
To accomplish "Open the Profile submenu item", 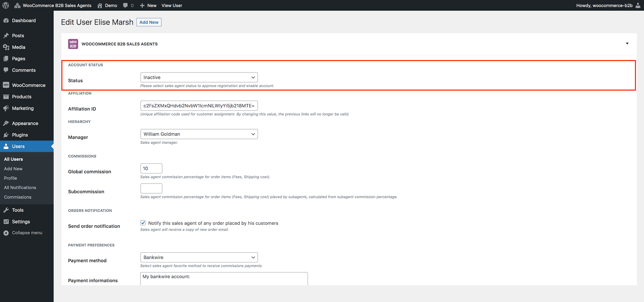I will click(10, 178).
